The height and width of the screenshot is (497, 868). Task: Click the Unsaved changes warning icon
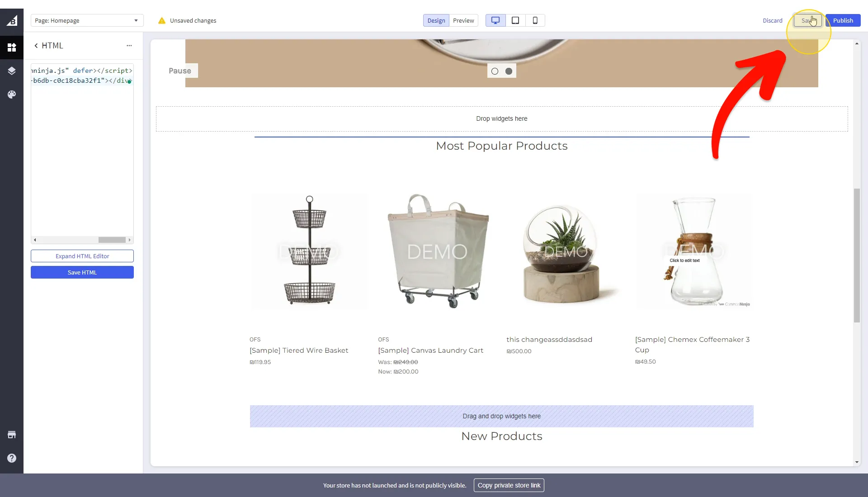(162, 20)
